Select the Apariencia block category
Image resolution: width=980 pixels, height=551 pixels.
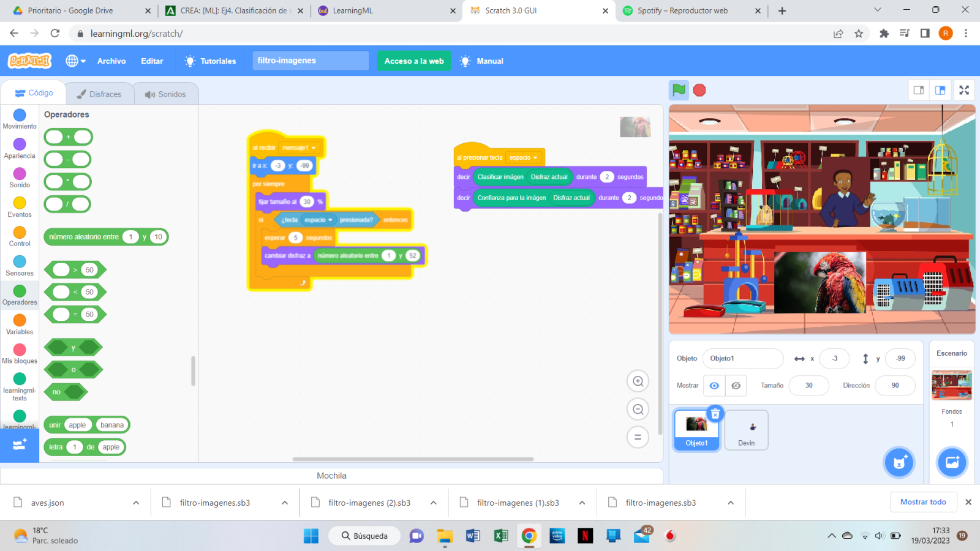(20, 148)
